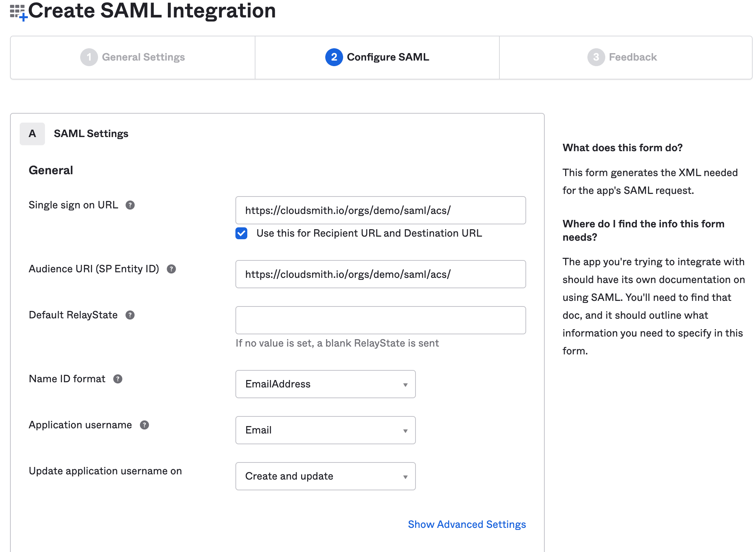
Task: Open the Name ID format dropdown
Action: click(325, 384)
